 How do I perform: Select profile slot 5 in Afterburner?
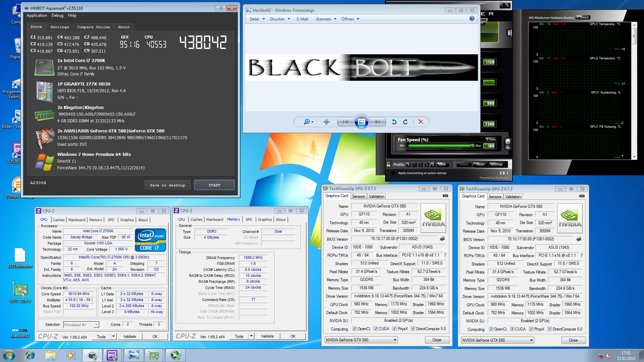coord(433,165)
